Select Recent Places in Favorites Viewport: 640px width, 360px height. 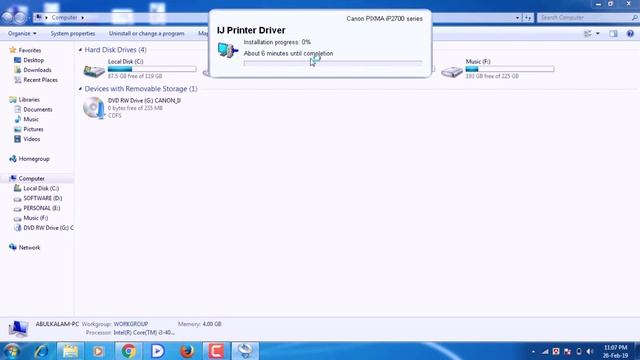[40, 80]
